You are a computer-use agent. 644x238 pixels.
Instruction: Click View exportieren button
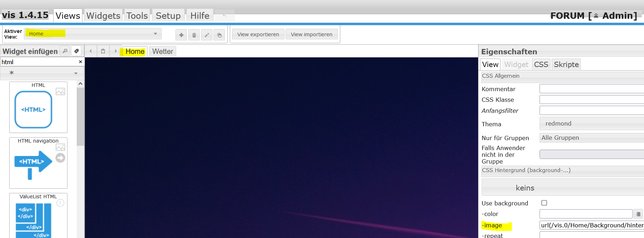258,34
